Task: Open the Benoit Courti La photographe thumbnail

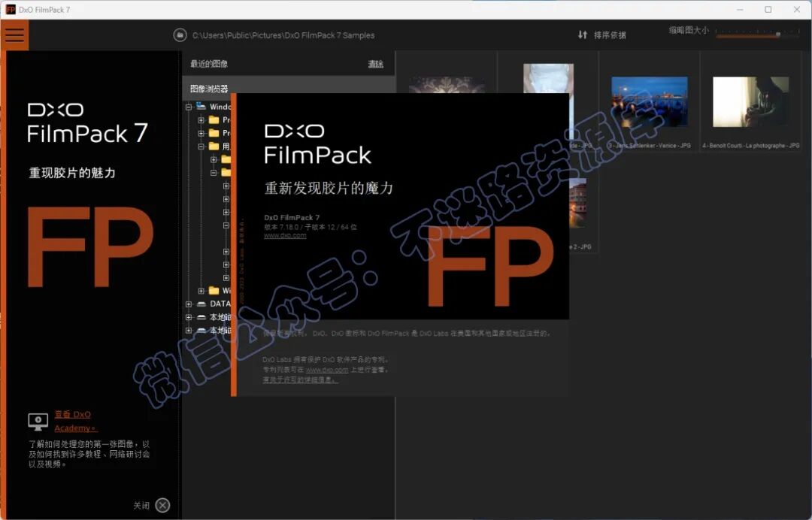Action: (x=751, y=101)
